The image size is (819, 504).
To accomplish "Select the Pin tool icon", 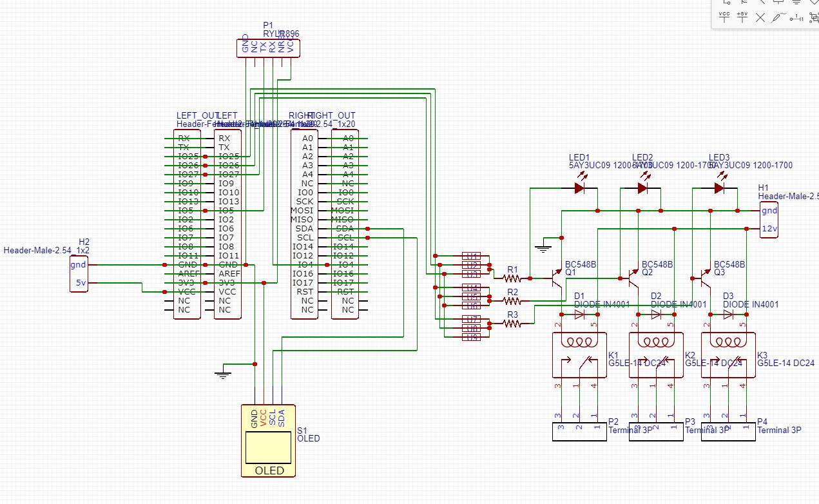I will (797, 17).
